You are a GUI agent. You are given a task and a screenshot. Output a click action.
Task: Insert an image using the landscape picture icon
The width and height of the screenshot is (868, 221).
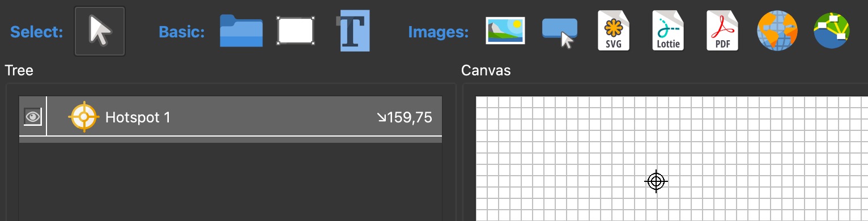pyautogui.click(x=505, y=31)
